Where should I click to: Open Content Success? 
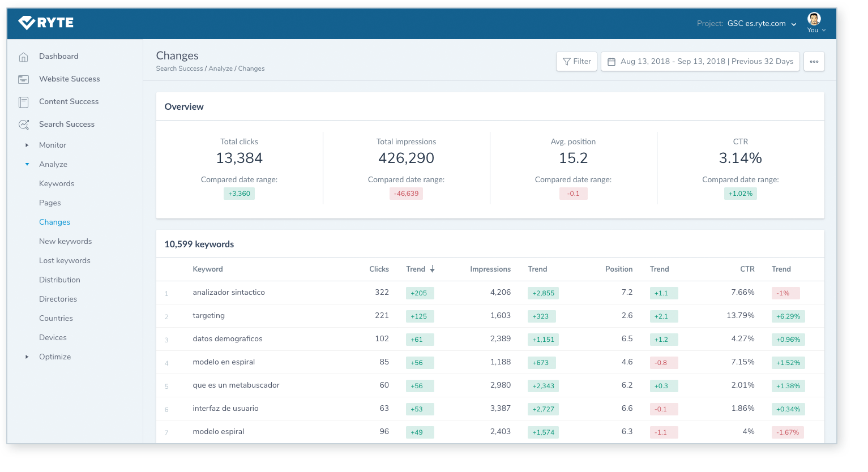pos(69,102)
